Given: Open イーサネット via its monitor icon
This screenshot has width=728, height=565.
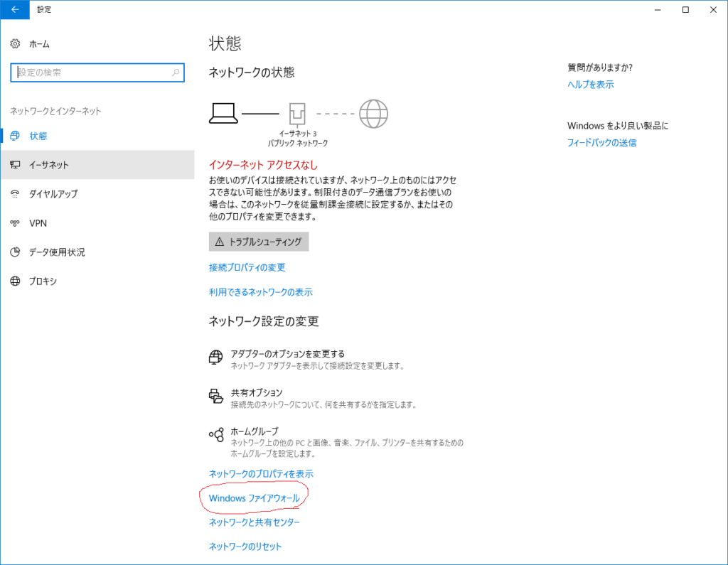Looking at the screenshot, I should (x=15, y=165).
